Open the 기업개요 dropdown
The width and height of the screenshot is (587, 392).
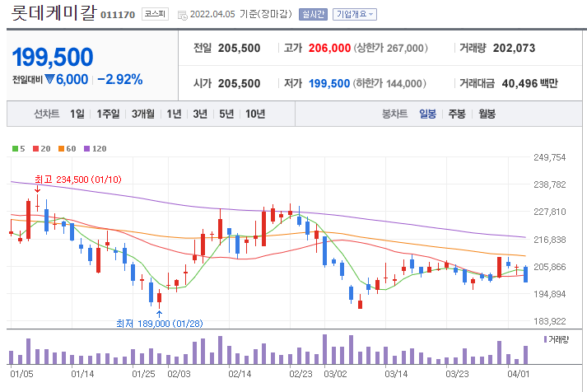pos(355,15)
